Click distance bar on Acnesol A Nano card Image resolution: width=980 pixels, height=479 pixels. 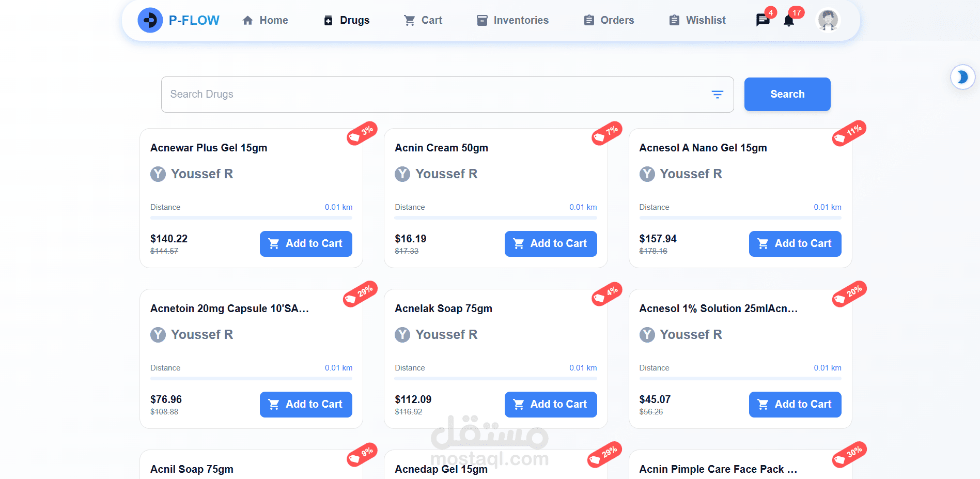click(740, 218)
